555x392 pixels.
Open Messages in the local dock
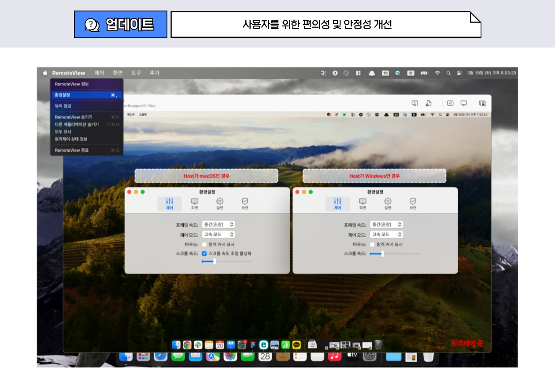coord(178,357)
